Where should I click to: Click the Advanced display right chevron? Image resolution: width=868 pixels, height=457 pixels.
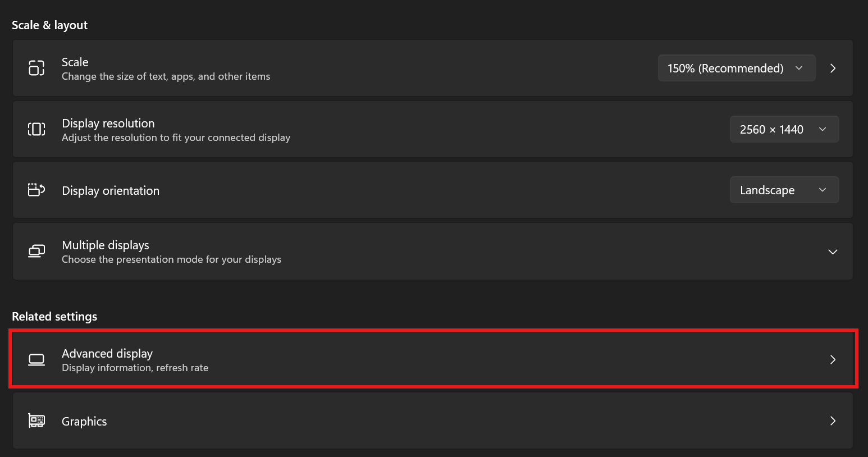point(833,359)
